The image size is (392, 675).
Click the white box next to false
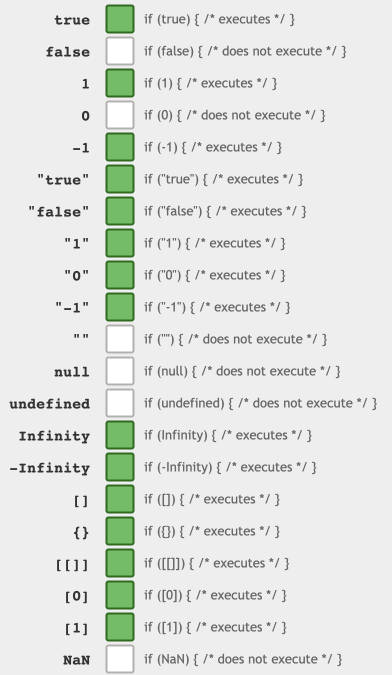point(120,51)
